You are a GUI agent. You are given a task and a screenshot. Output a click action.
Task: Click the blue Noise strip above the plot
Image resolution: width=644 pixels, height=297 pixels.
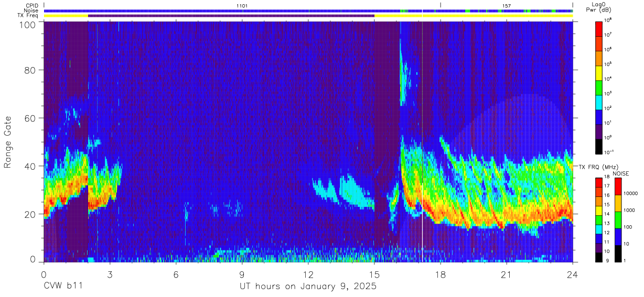tap(308, 10)
